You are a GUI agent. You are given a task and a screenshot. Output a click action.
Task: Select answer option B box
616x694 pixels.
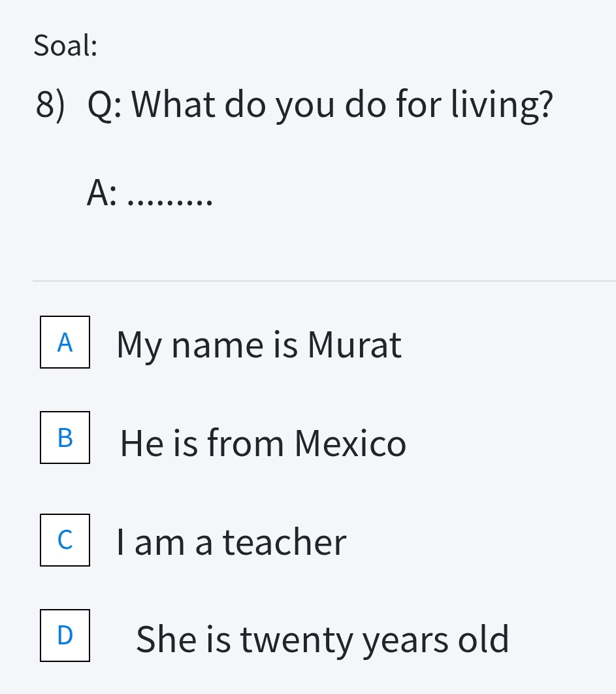tap(65, 438)
